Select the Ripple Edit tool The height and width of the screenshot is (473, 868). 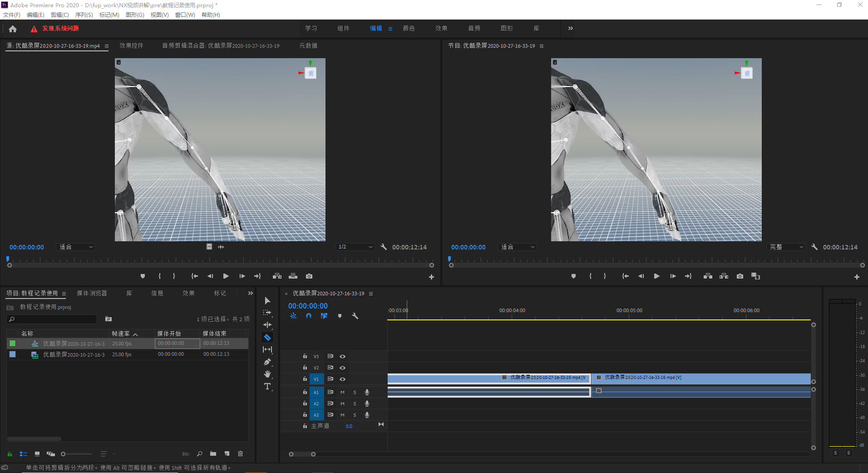click(x=267, y=325)
